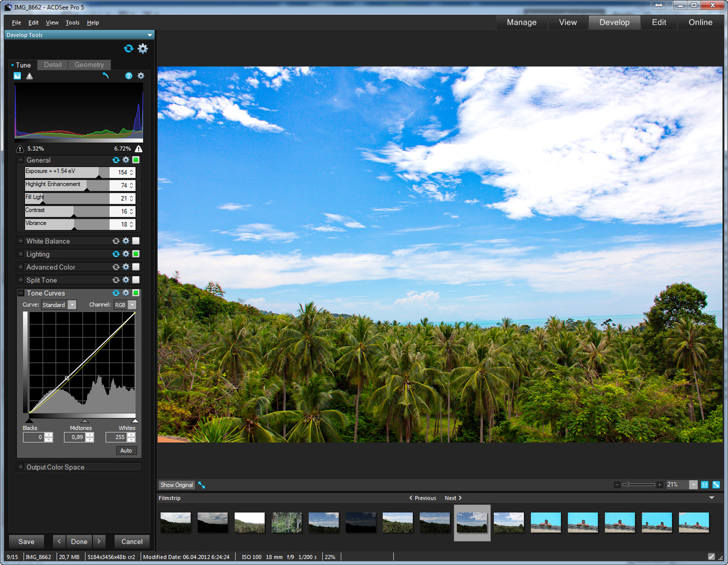728x565 pixels.
Task: Click the 1:1 actual size zoom icon
Action: [705, 485]
